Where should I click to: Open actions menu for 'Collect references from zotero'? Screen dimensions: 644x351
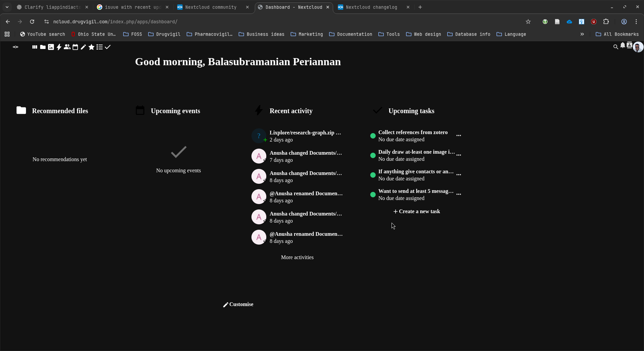[x=459, y=135]
